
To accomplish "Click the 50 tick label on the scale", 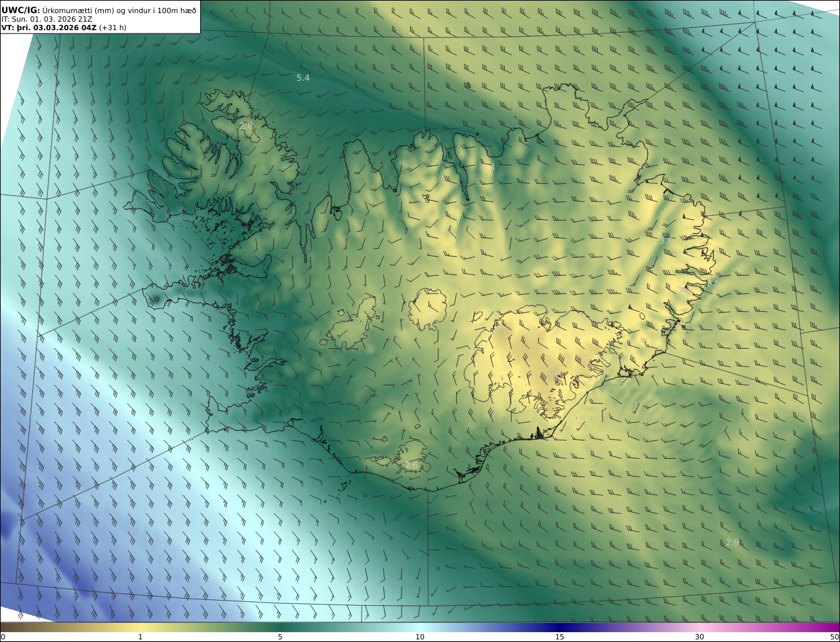I will (x=834, y=637).
